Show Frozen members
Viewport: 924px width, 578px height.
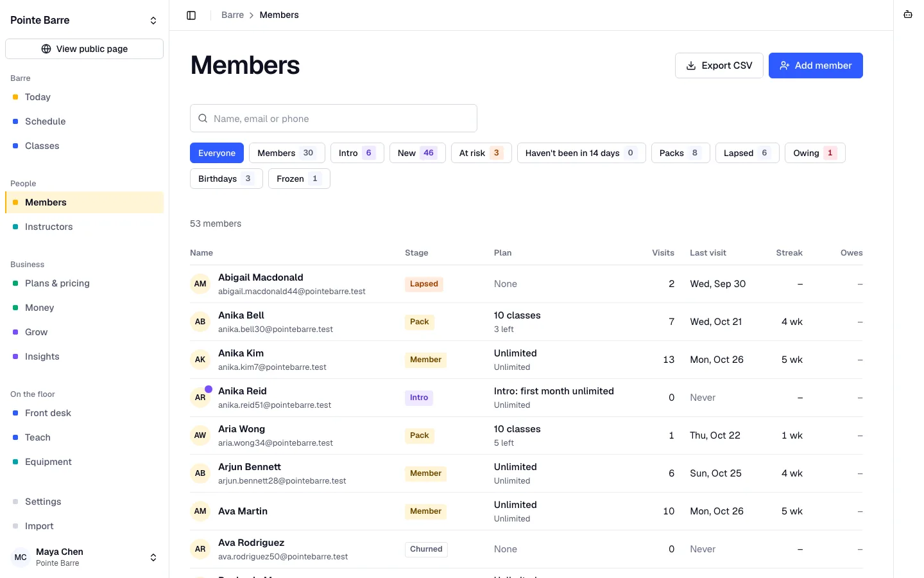[x=299, y=179]
